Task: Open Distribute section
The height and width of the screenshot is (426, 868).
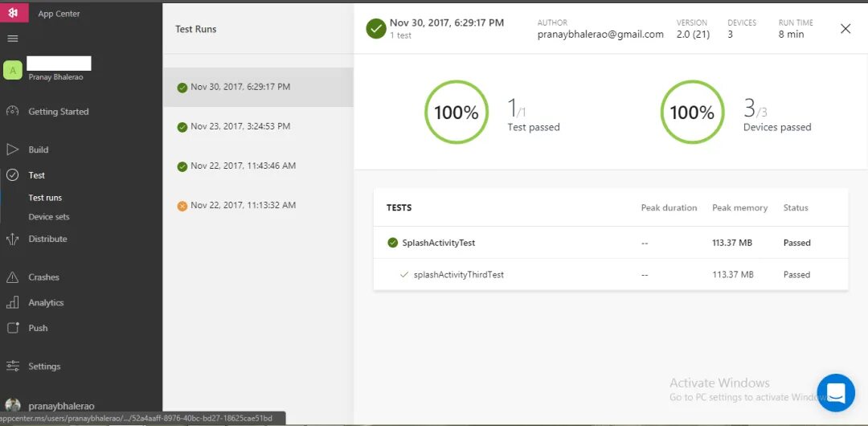Action: click(x=47, y=239)
